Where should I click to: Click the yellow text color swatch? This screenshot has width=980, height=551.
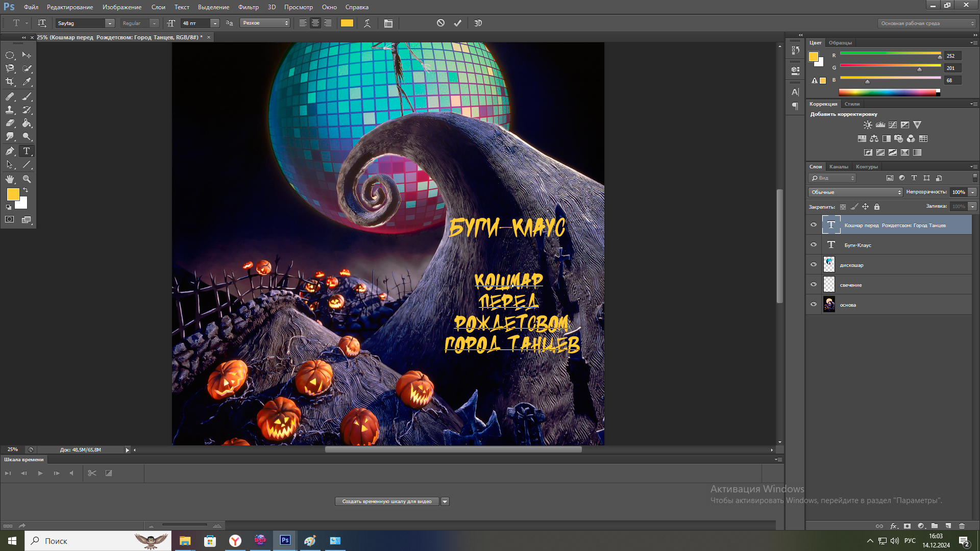click(347, 23)
